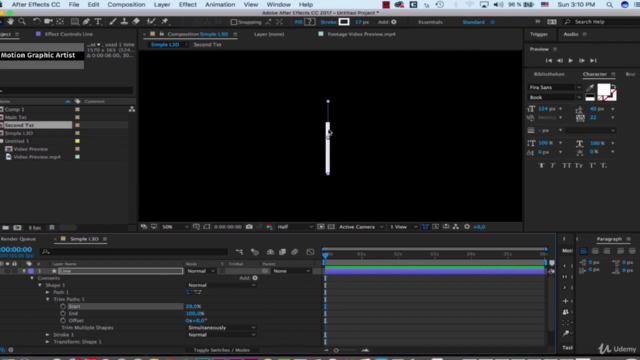Image resolution: width=640 pixels, height=360 pixels.
Task: Click the purple Line layer label color
Action: (31, 271)
